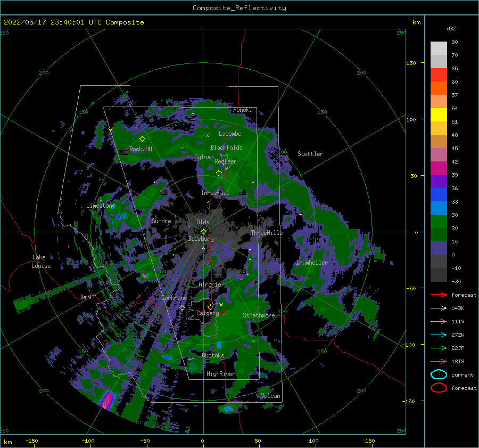Pick the light gray 70-80 dBZ swatch
Screen dimensions: 479x448
point(439,48)
